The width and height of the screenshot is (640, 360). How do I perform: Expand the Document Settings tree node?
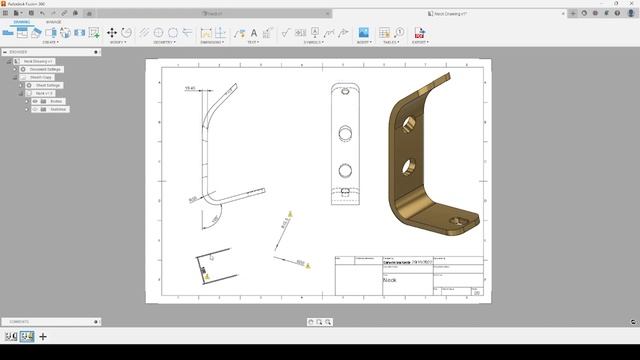click(15, 69)
